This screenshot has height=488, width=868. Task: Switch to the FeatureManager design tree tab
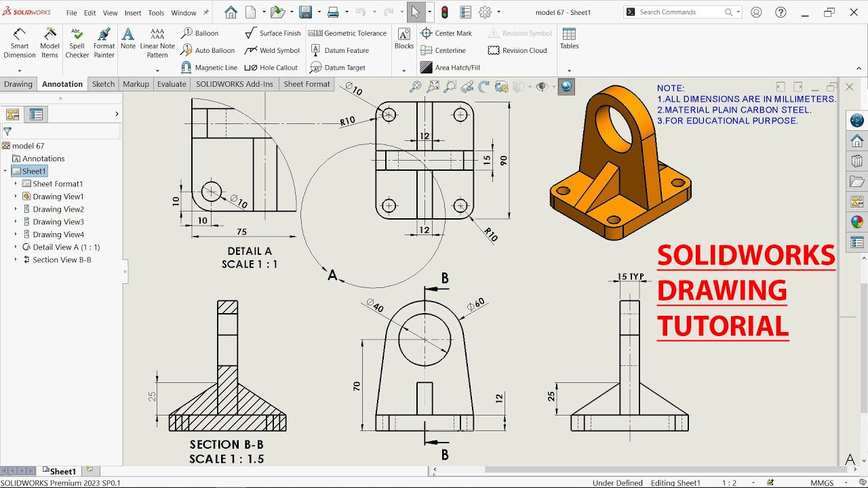coord(13,115)
